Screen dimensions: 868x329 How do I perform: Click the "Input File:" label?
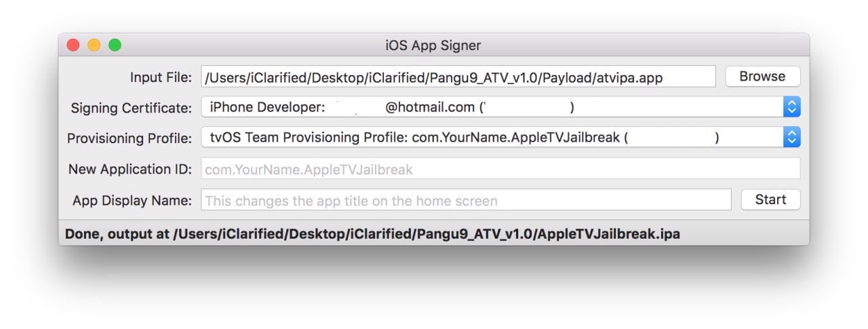point(161,77)
